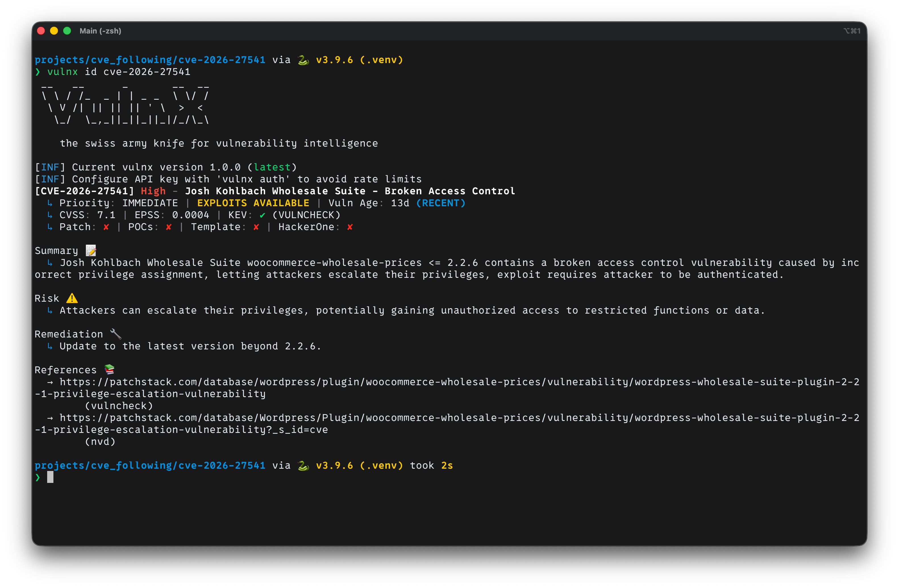Click the yellow minimize window button

pos(54,31)
